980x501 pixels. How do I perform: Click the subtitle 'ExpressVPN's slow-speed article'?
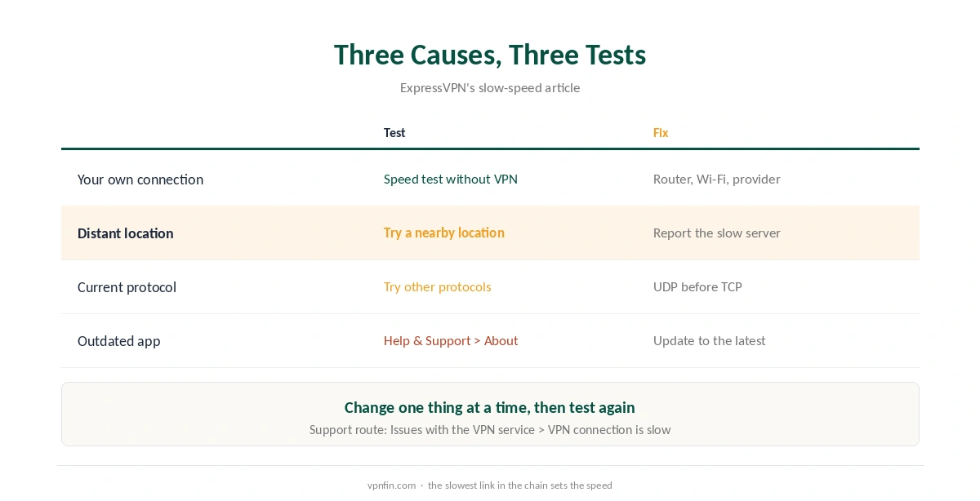[490, 88]
